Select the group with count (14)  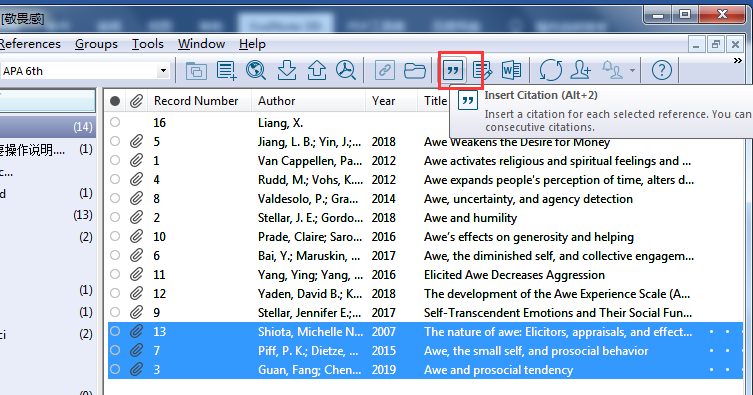point(48,127)
